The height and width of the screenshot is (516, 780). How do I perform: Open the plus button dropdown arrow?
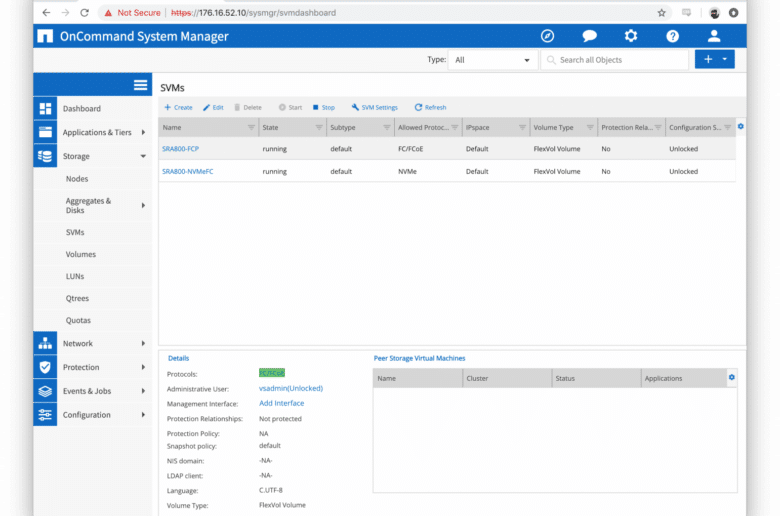pos(725,59)
